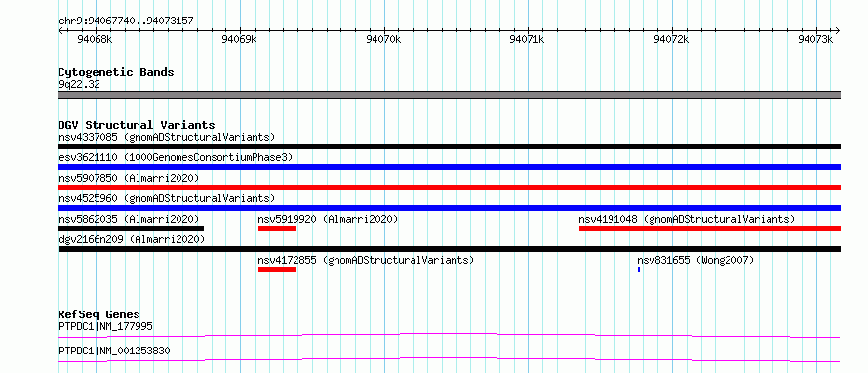This screenshot has height=373, width=868.
Task: Click the red bar for nsv4191048
Action: pos(710,228)
